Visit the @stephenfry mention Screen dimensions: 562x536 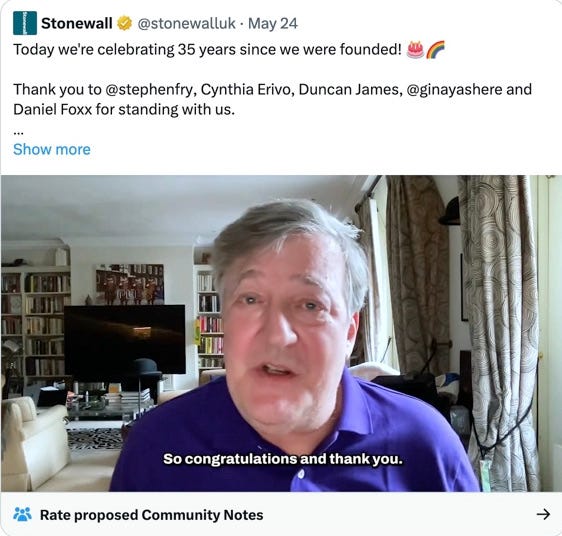click(x=149, y=90)
